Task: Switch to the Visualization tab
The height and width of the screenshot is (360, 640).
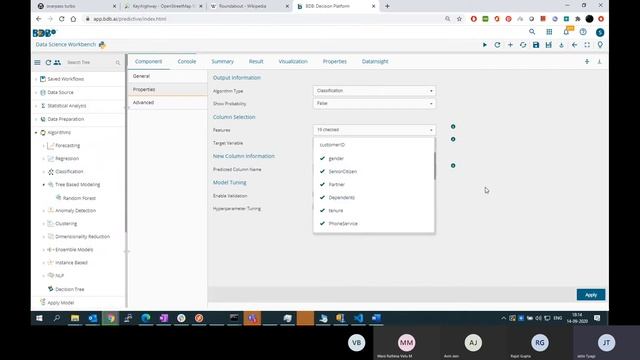Action: 293,62
